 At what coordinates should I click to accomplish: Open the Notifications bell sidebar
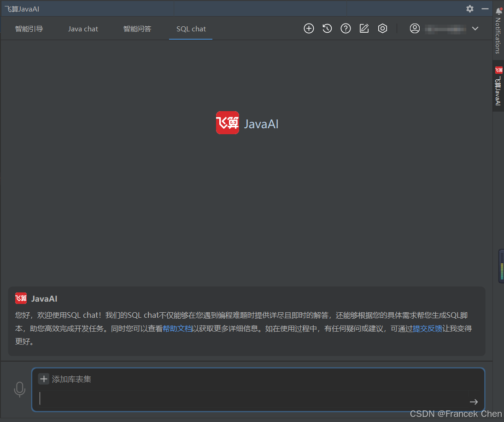click(498, 30)
